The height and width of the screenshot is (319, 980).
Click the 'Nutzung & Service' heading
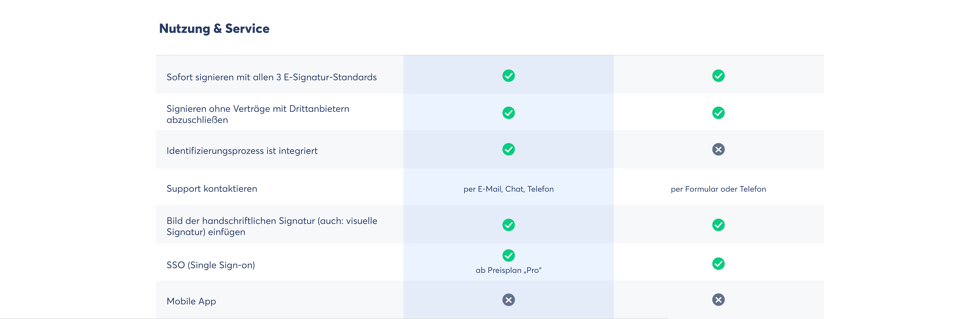(x=214, y=28)
